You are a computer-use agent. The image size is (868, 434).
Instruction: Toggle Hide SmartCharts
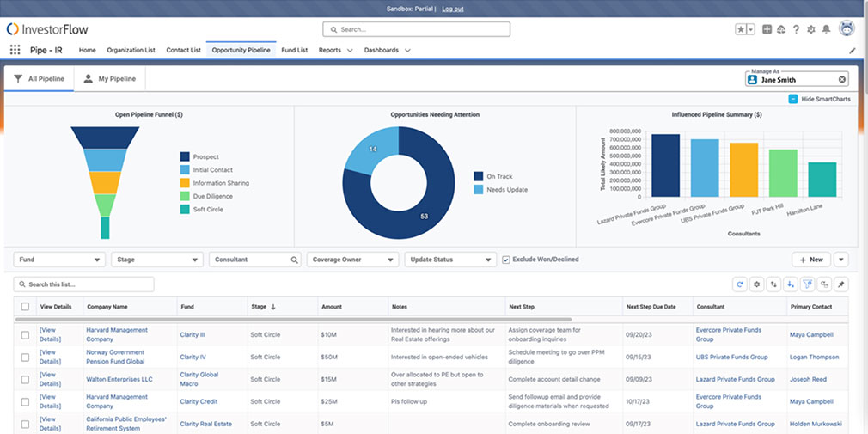792,100
